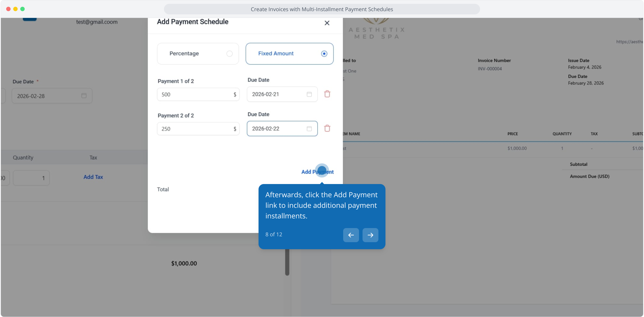Screen dimensions: 644x317
Task: Focus the 2026-02-21 due date field
Action: (x=276, y=94)
